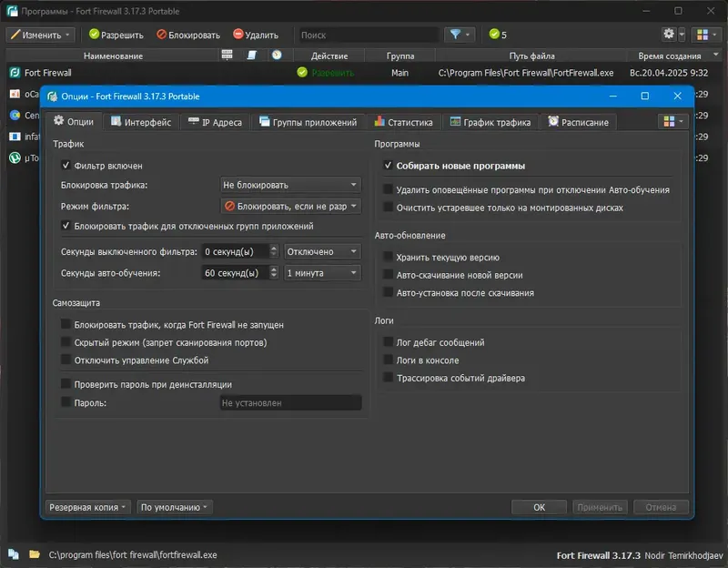728x568 pixels.
Task: Open Расписание tab
Action: tap(578, 122)
